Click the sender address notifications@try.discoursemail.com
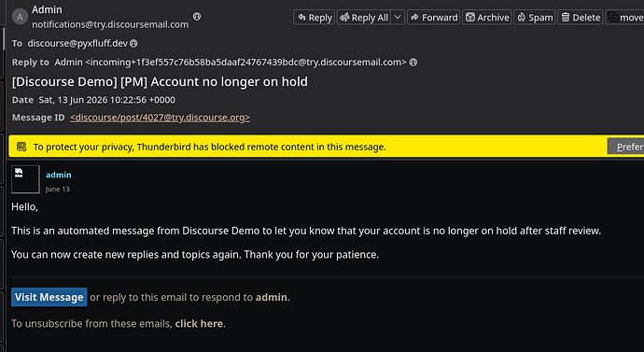Screen dimensions: 644x352 tap(110, 24)
